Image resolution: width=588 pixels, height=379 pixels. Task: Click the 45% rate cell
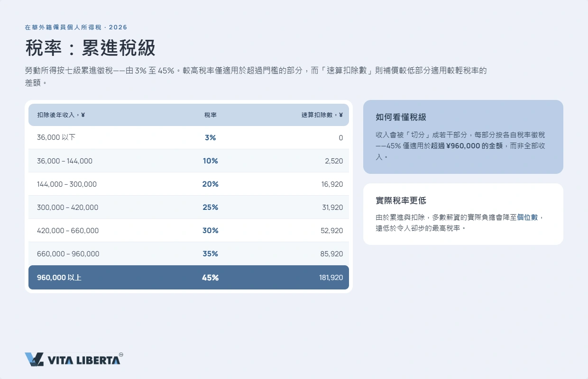211,278
